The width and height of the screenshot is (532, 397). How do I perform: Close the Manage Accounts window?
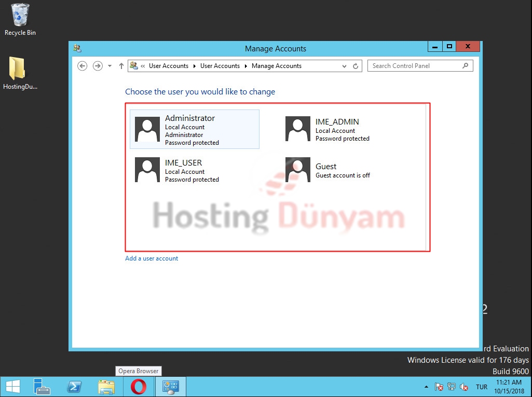(x=468, y=47)
